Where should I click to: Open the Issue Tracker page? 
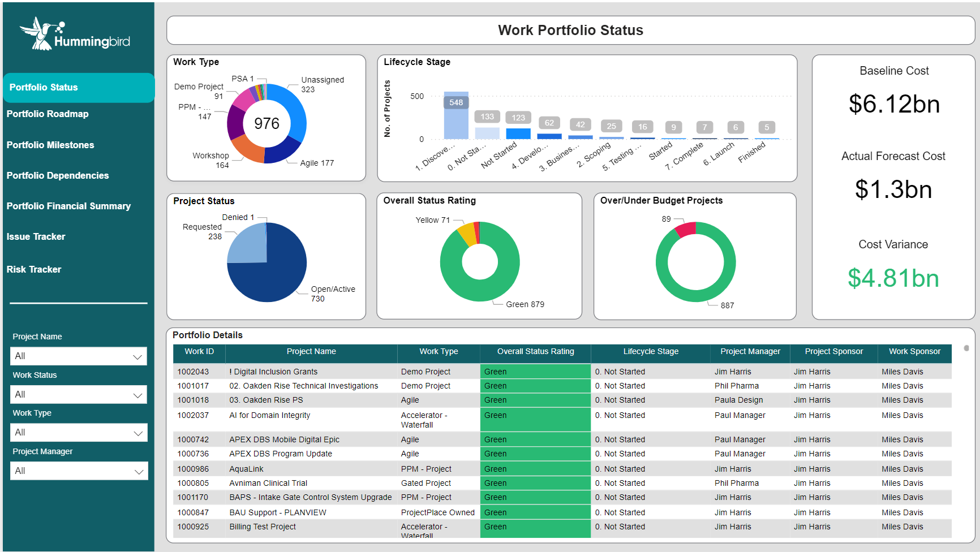coord(36,236)
